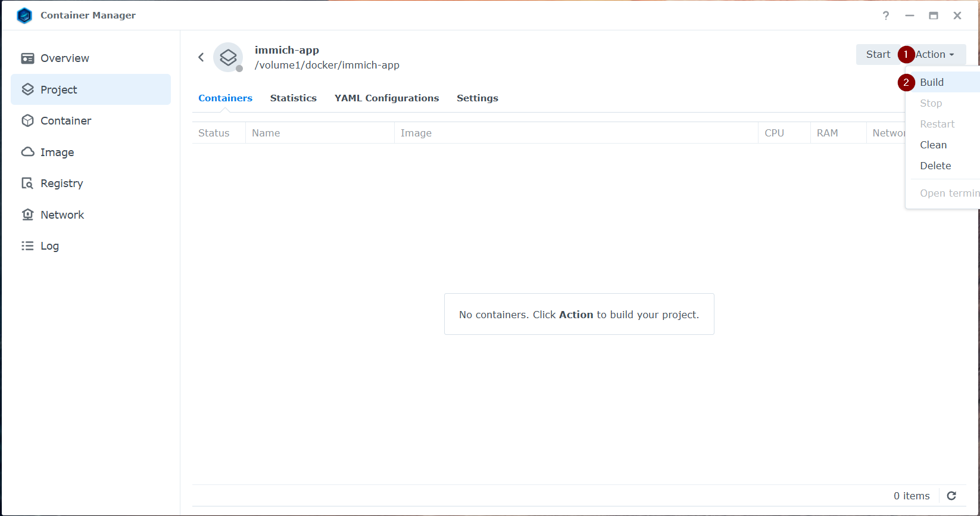Click the '0 items' count text
Viewport: 980px width, 516px height.
pyautogui.click(x=912, y=496)
